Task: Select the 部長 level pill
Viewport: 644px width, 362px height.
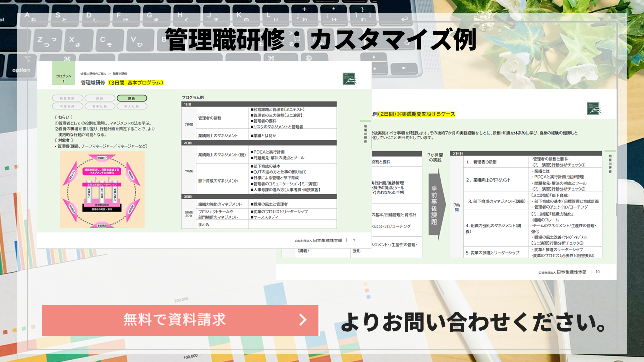Action: (100, 98)
